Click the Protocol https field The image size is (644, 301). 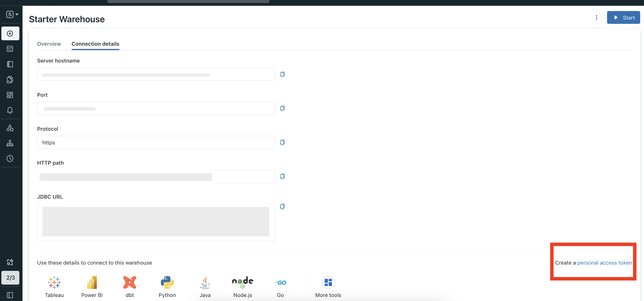pyautogui.click(x=156, y=142)
